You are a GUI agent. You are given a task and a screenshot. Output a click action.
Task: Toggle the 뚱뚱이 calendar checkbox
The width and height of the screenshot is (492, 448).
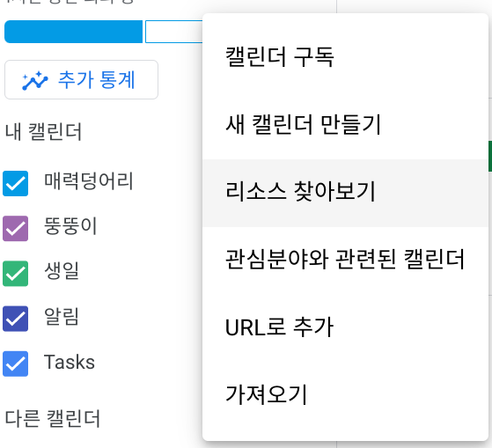(x=15, y=228)
